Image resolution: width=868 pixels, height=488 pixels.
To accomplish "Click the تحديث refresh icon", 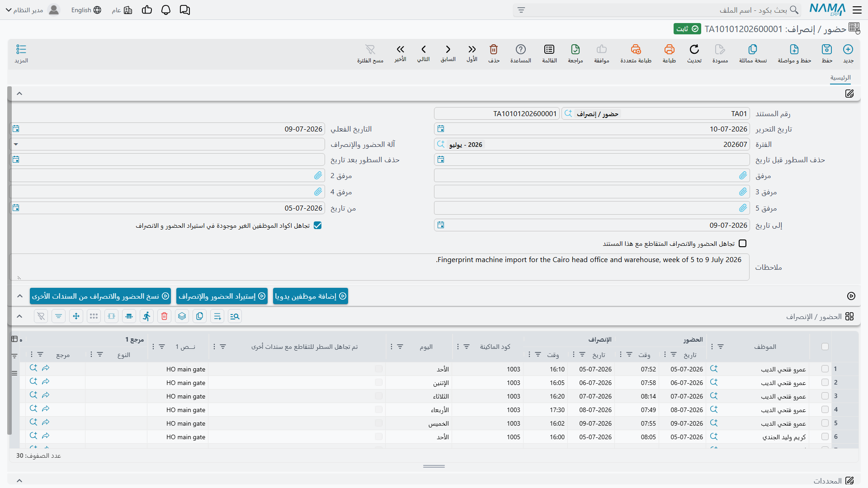I will [x=694, y=49].
